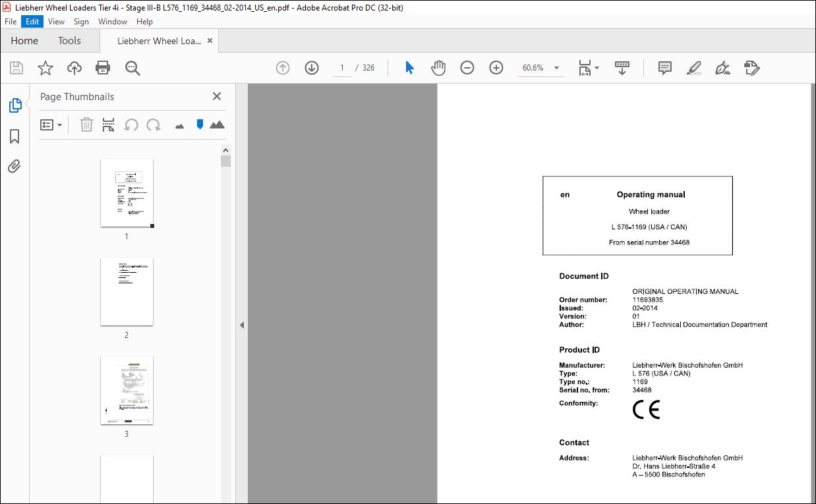Reduce thumbnail size small mountain icon

pyautogui.click(x=179, y=126)
